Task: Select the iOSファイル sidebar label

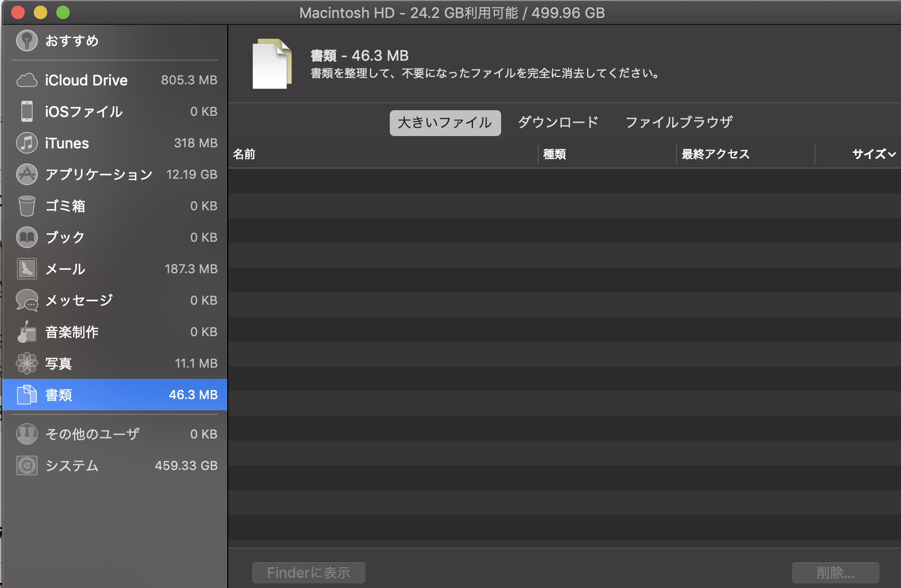Action: [84, 111]
